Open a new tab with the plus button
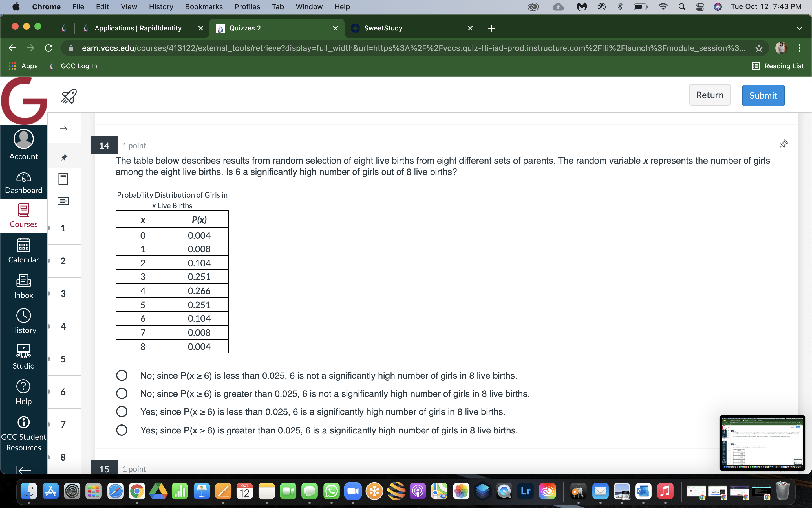 click(x=491, y=28)
